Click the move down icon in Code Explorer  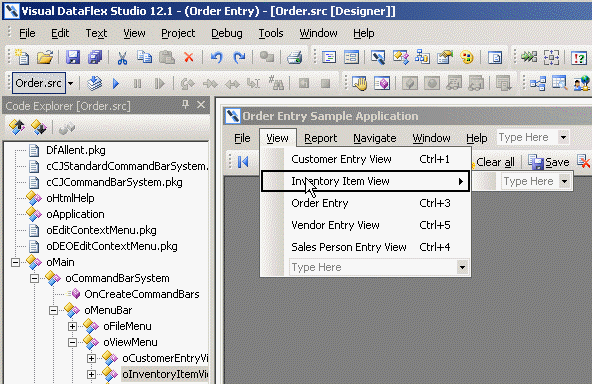click(39, 127)
